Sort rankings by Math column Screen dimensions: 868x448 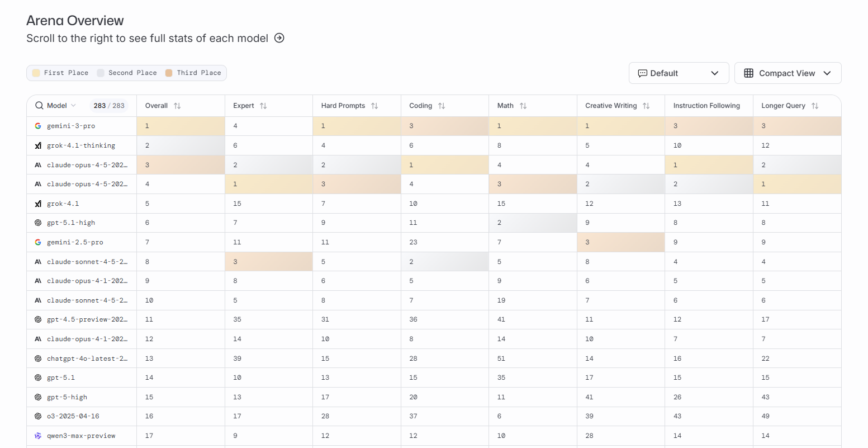tap(523, 106)
